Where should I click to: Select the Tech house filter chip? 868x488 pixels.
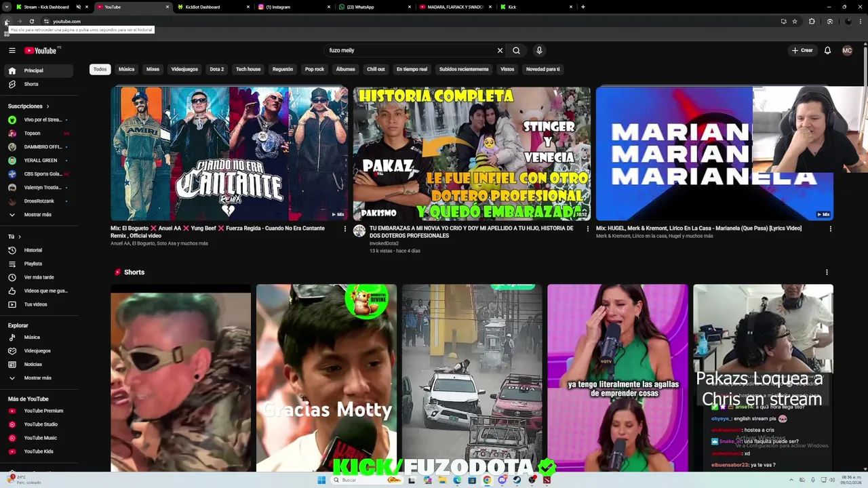[x=248, y=69]
